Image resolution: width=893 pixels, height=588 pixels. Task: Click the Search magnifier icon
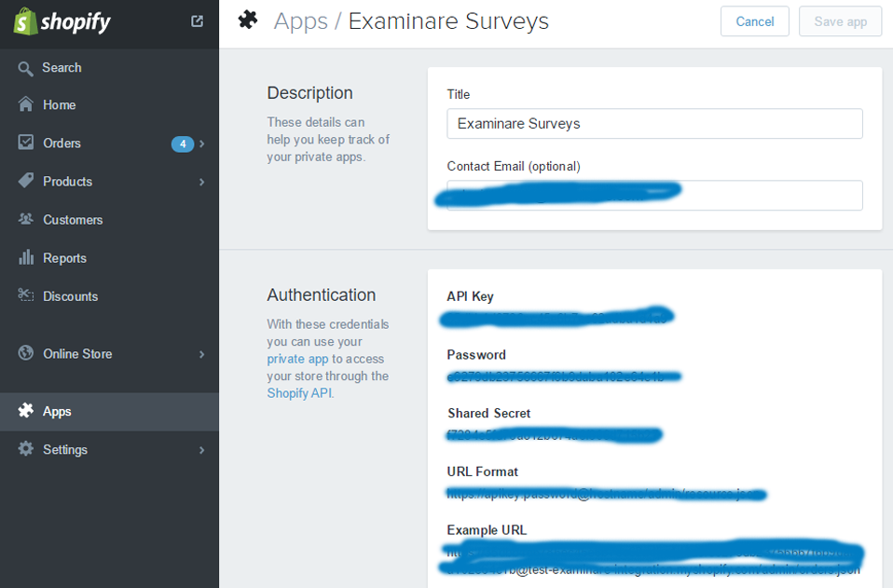click(25, 69)
